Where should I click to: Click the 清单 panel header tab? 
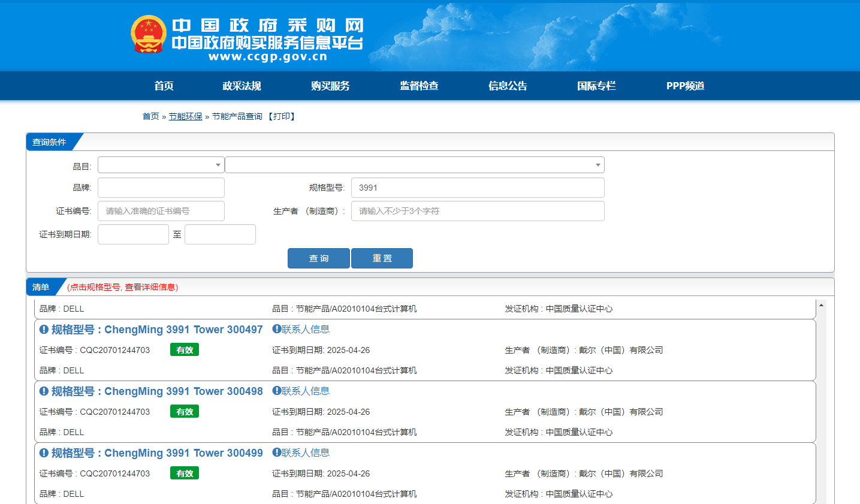[x=41, y=287]
